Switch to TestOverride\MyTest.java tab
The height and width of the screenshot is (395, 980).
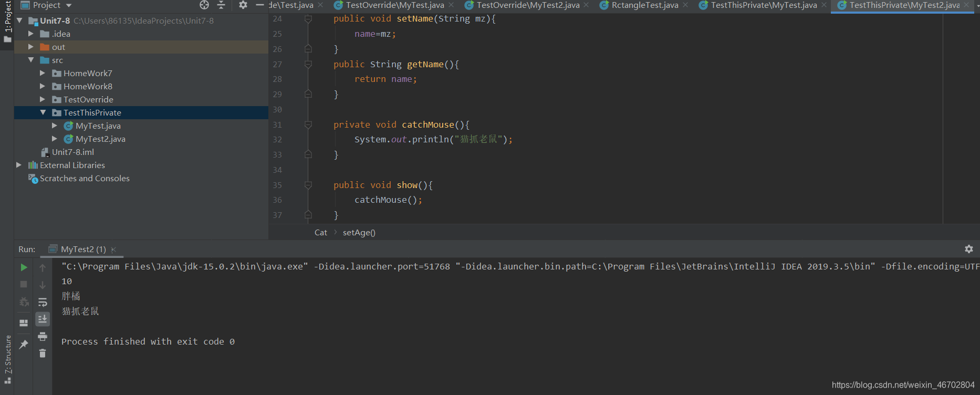coord(394,5)
